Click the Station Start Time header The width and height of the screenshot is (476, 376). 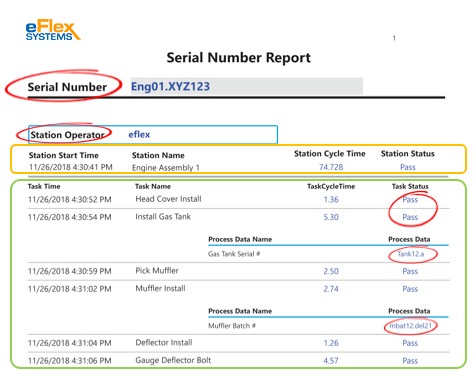click(64, 155)
